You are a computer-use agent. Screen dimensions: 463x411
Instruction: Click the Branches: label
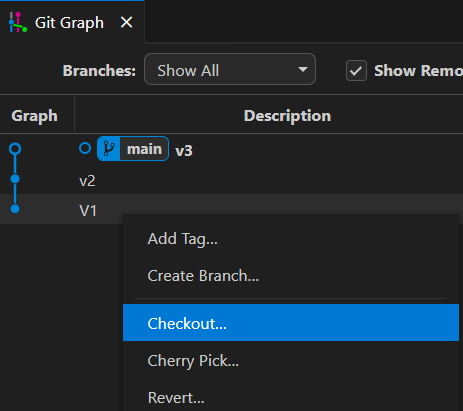(x=99, y=71)
